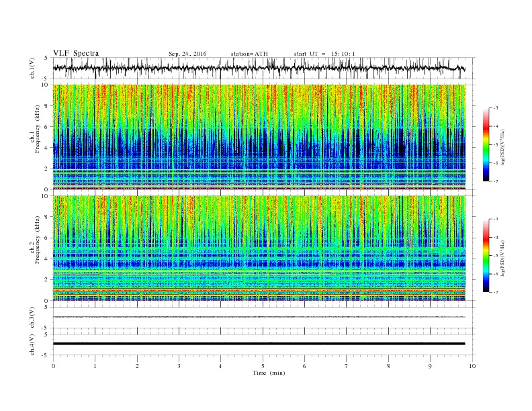This screenshot has width=532, height=411.
Task: Click the time axis tick label '5'
Action: (x=263, y=366)
